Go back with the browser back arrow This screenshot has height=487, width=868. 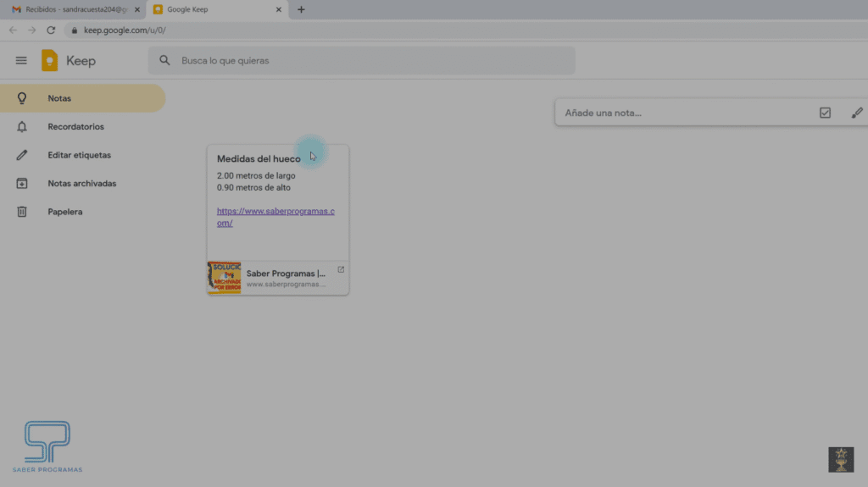point(13,30)
